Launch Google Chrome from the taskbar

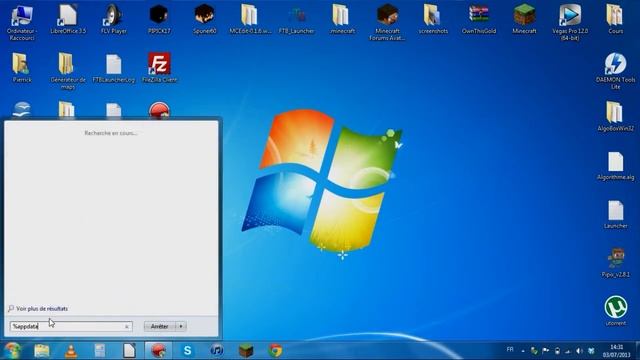coord(275,351)
